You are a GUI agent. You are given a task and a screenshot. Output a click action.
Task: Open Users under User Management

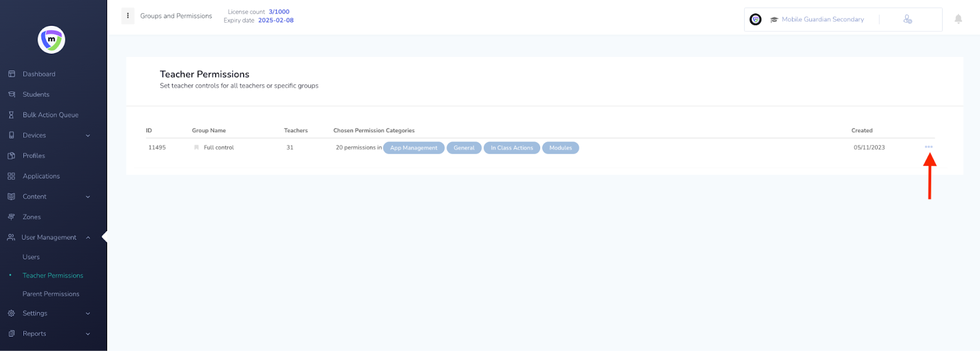point(31,257)
